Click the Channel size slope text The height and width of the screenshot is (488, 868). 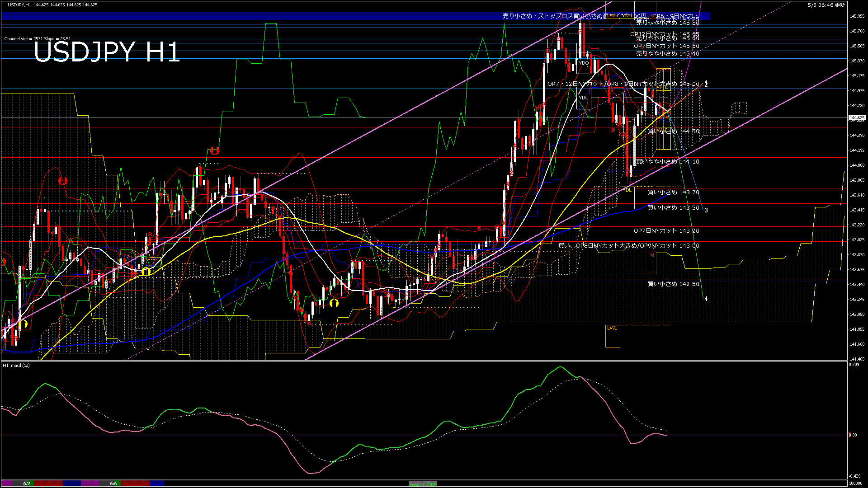click(x=38, y=39)
